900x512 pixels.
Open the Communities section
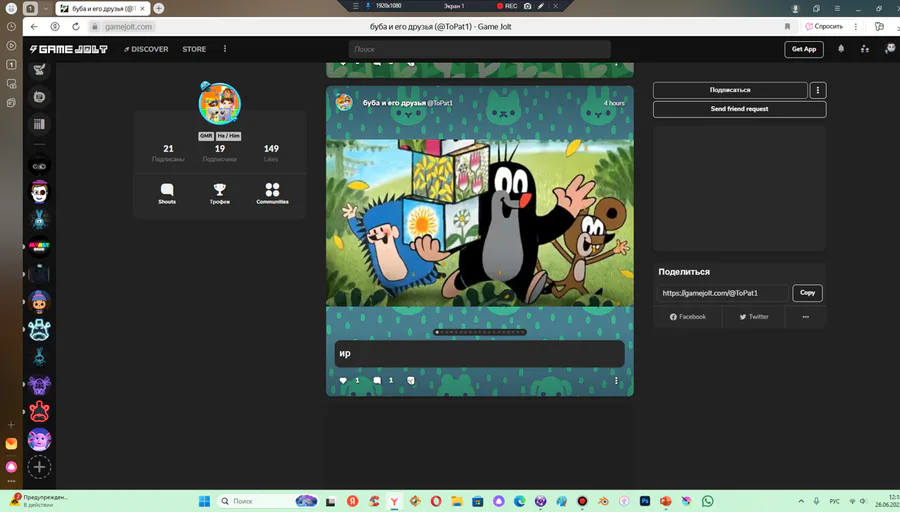pyautogui.click(x=273, y=193)
